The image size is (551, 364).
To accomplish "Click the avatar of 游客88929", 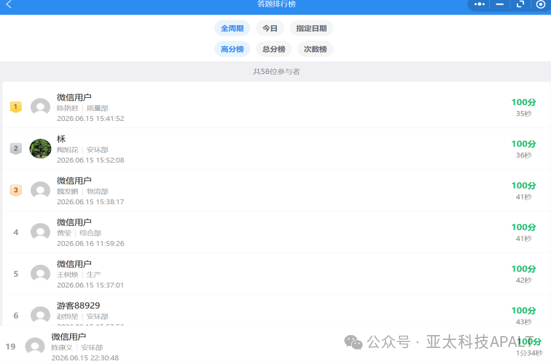I will [x=40, y=315].
